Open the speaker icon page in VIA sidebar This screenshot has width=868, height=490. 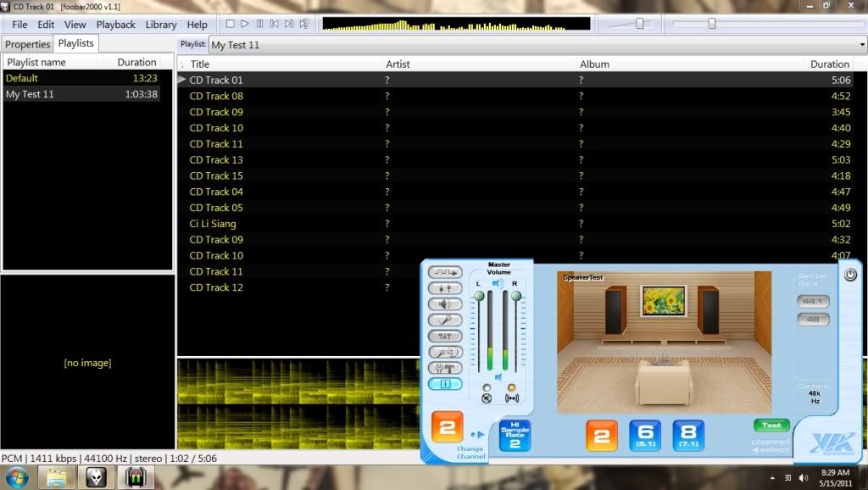tap(445, 304)
